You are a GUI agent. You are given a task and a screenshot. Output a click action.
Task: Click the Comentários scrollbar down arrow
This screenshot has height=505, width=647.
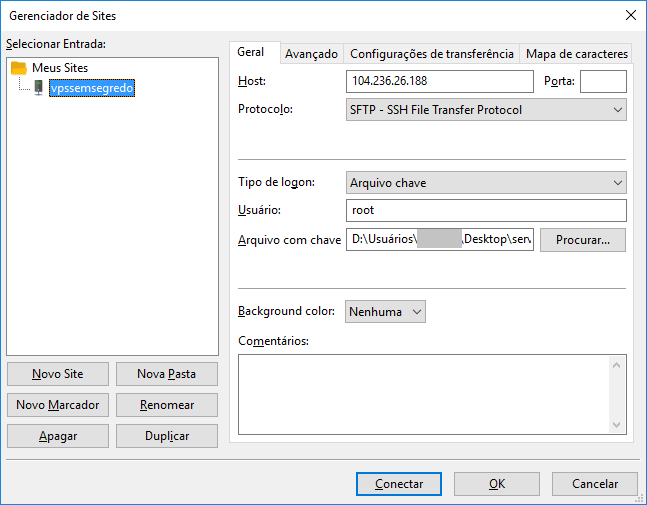point(617,425)
